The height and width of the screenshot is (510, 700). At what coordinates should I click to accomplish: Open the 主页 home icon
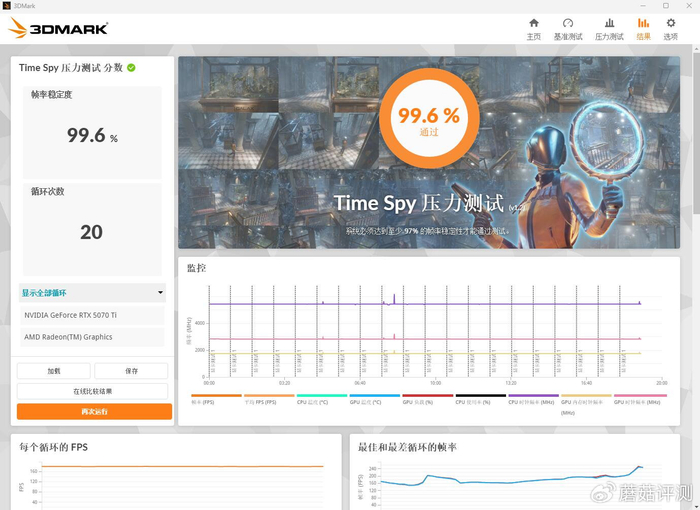click(533, 23)
